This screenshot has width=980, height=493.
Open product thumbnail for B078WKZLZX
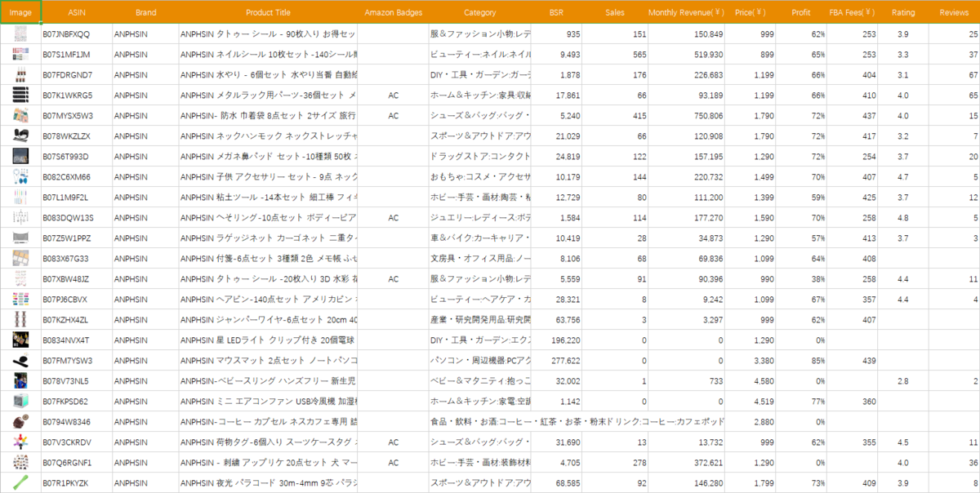tap(20, 136)
